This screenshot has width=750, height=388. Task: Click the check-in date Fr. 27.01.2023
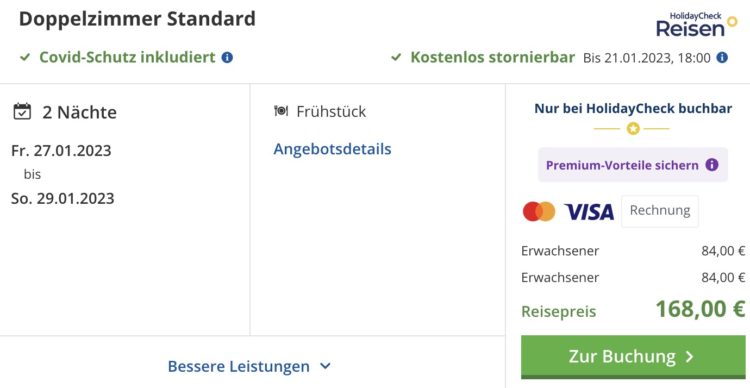tap(61, 151)
